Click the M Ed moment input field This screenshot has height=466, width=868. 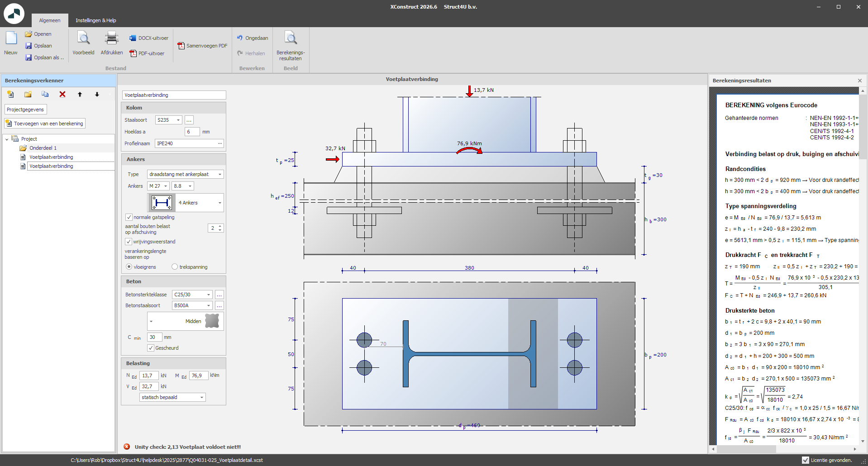coord(198,376)
